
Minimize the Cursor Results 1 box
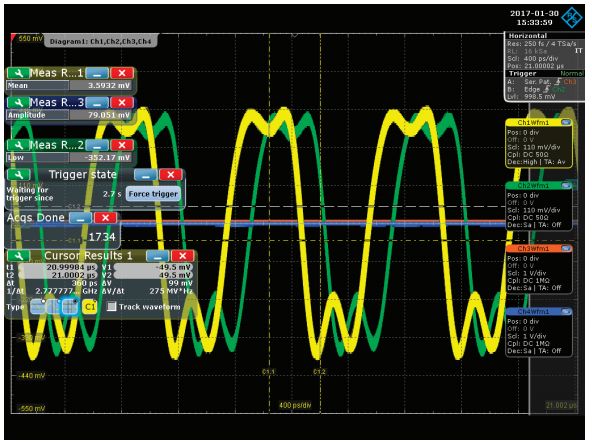point(157,256)
